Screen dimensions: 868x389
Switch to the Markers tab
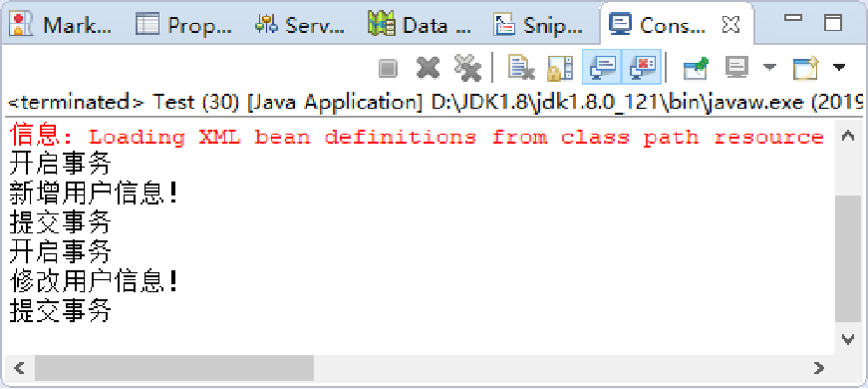point(62,25)
